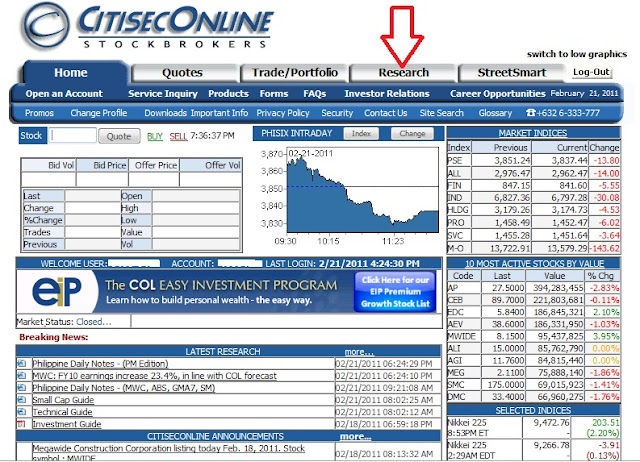Click the green BUY link
The width and height of the screenshot is (640, 462).
tap(155, 136)
